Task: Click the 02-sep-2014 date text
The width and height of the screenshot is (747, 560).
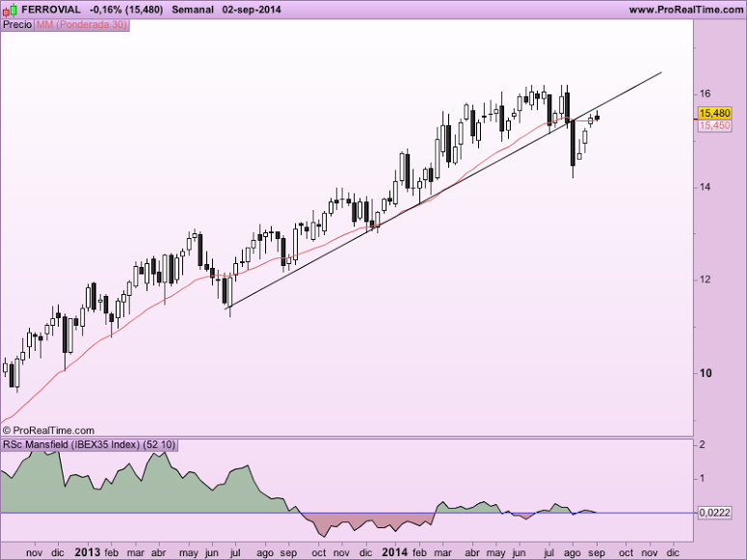Action: pos(252,10)
